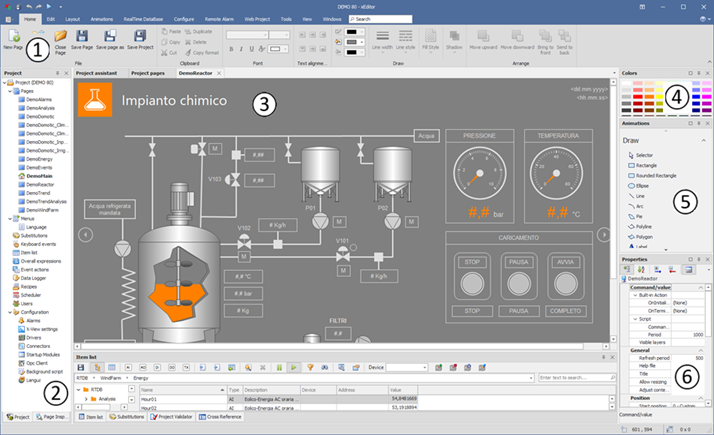
Task: Click the Save page as icon
Action: pos(110,35)
